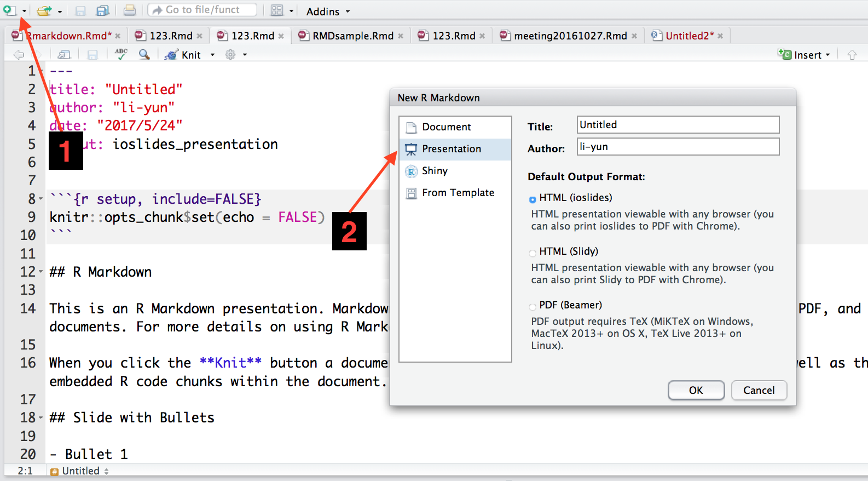The height and width of the screenshot is (481, 868).
Task: Select From Template in dialog list
Action: pyautogui.click(x=455, y=193)
